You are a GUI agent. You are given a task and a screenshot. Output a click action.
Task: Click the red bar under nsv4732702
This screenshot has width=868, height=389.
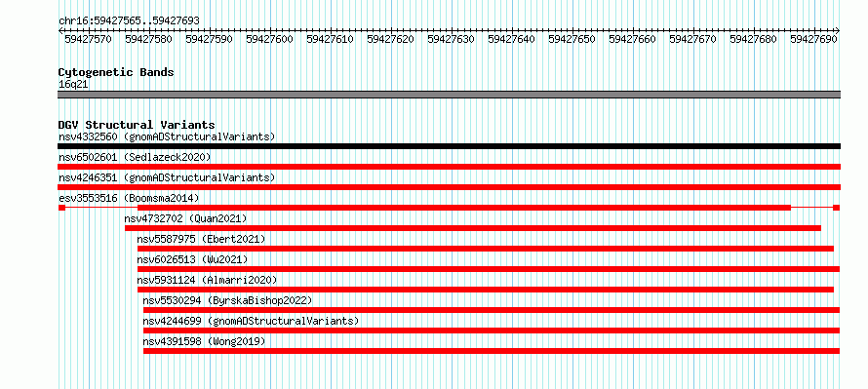473,228
